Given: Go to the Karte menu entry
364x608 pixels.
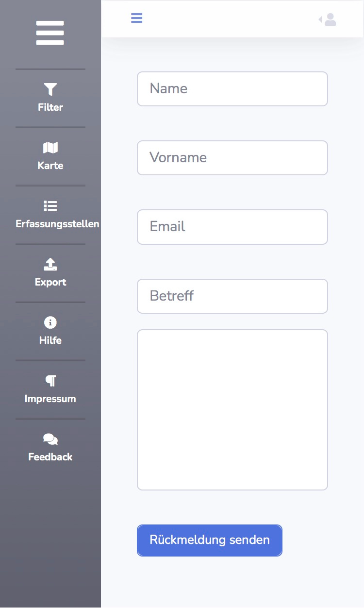Looking at the screenshot, I should coord(50,166).
